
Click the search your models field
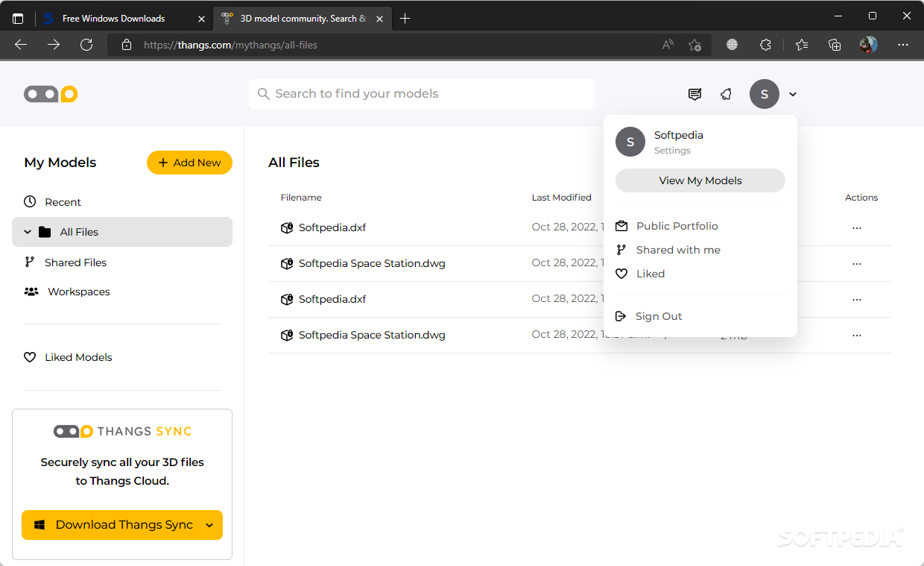(422, 94)
